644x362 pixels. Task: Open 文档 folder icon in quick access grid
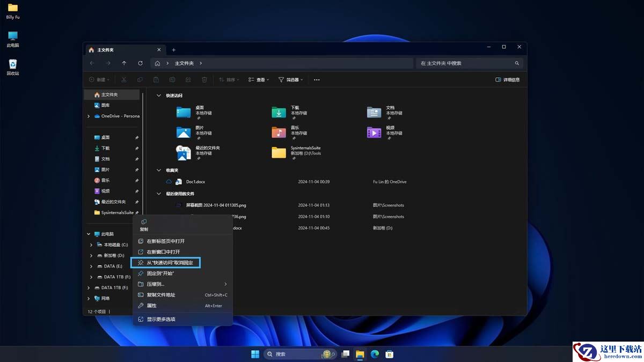374,112
